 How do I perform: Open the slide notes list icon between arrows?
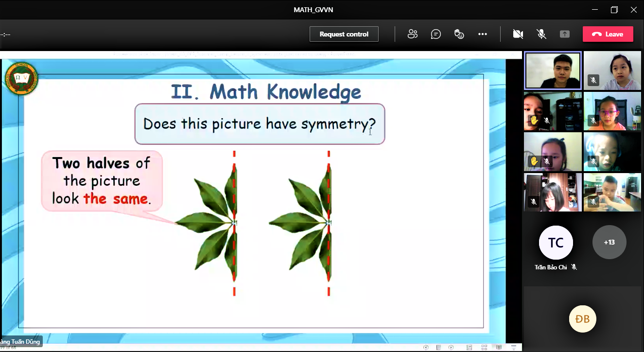click(438, 347)
